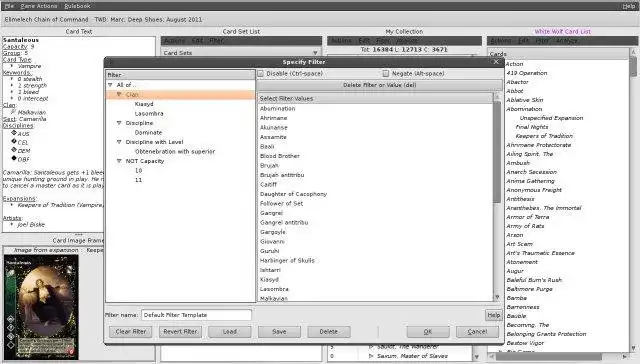
Task: Collapse the Clan filter node arrow
Action: coord(119,94)
